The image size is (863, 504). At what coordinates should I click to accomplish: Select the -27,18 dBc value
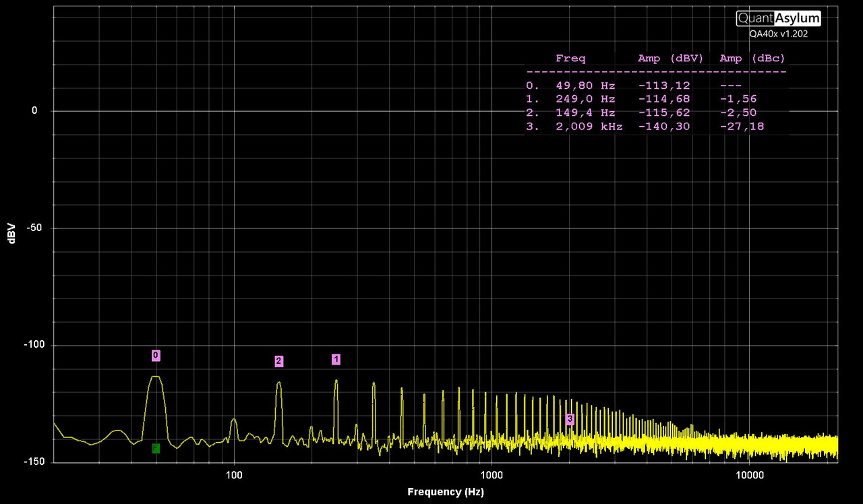pos(742,126)
